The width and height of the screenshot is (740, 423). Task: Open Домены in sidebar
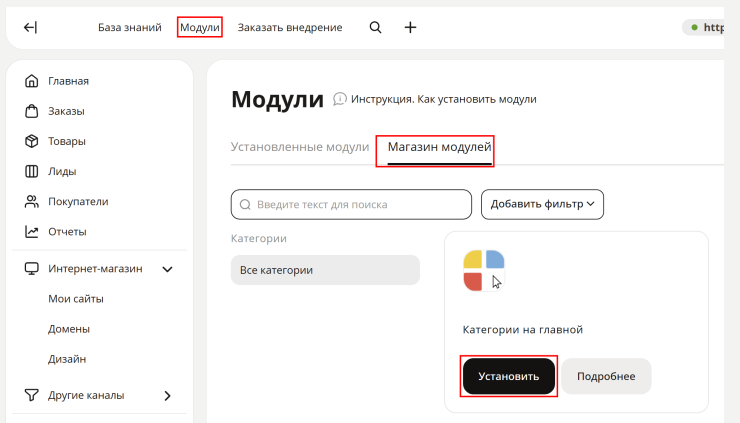point(69,329)
